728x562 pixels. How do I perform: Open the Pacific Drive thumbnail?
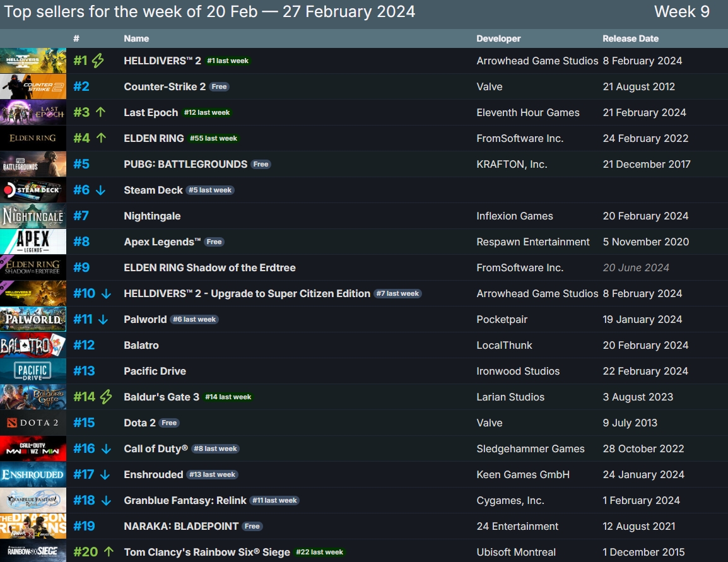click(33, 371)
